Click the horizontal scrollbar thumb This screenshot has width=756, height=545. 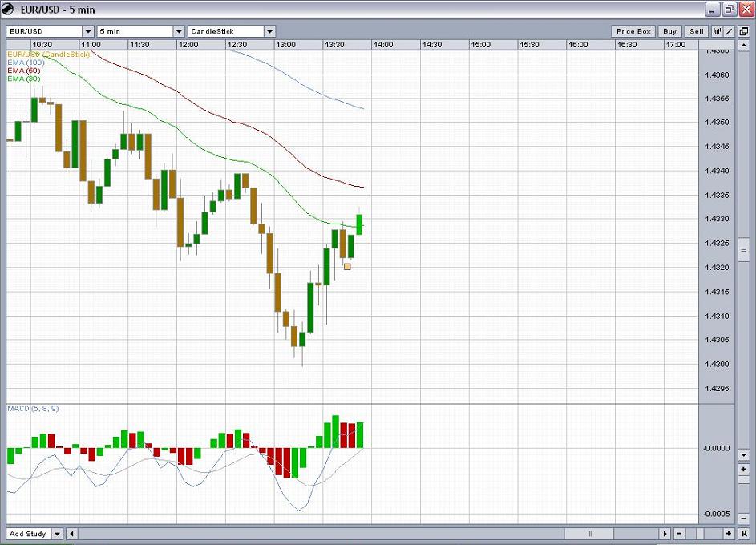pos(590,533)
